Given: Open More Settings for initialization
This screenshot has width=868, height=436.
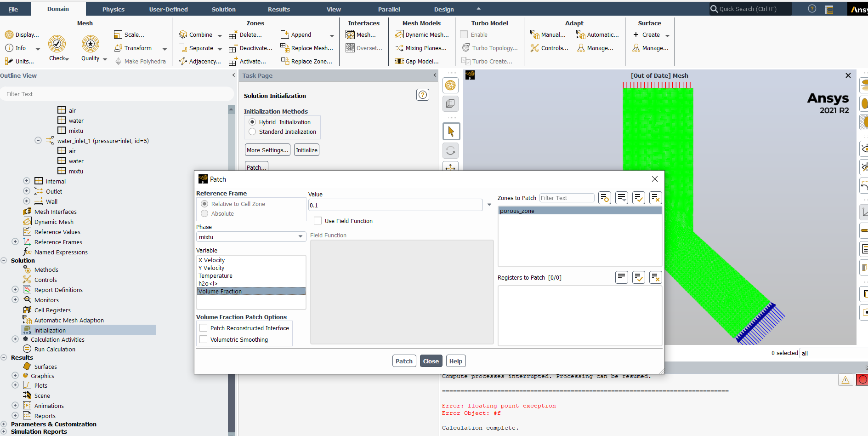Looking at the screenshot, I should [x=267, y=150].
